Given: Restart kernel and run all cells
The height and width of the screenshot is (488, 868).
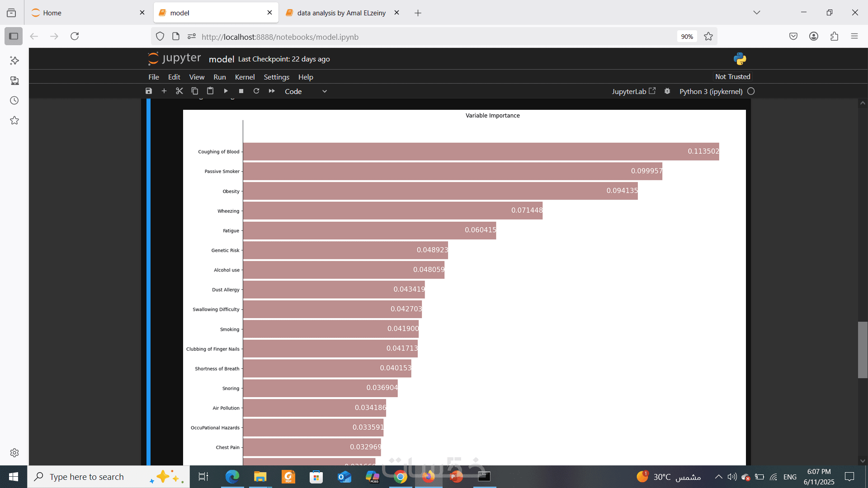Looking at the screenshot, I should click(x=272, y=91).
